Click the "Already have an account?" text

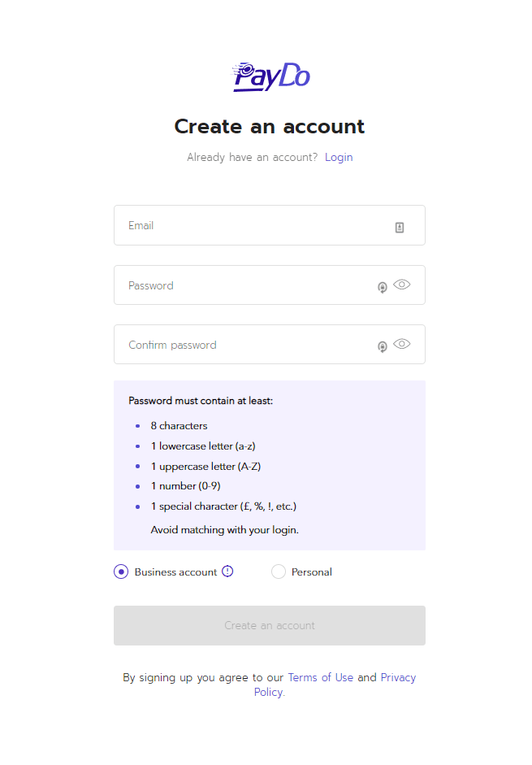(252, 157)
